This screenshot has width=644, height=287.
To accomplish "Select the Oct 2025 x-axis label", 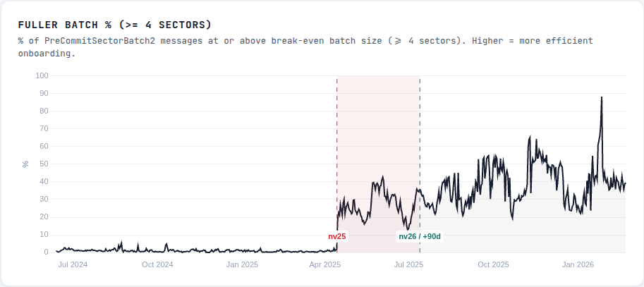I will [493, 265].
